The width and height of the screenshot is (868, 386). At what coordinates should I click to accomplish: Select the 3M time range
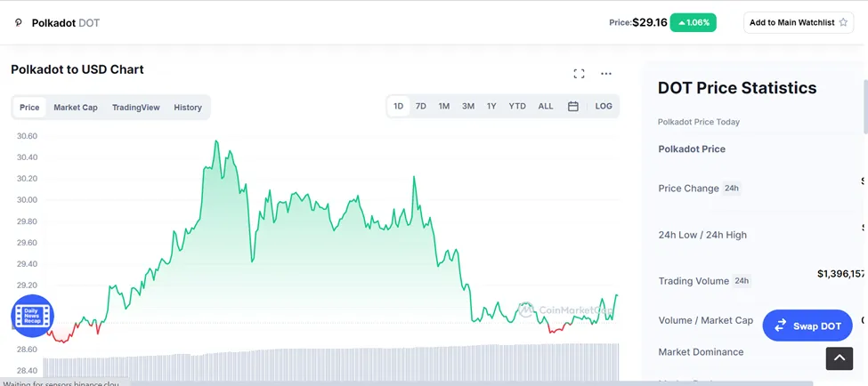point(468,106)
